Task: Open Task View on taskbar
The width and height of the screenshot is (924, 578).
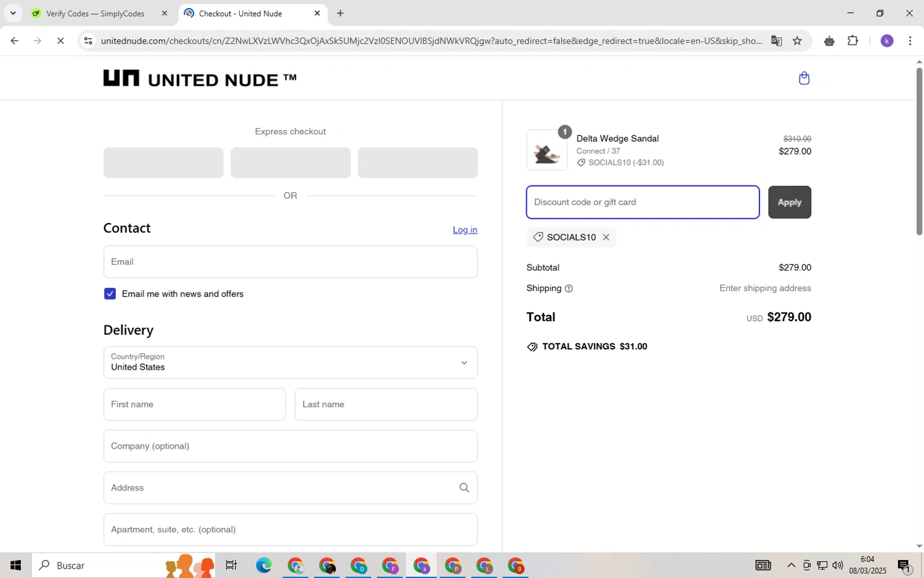Action: tap(231, 565)
